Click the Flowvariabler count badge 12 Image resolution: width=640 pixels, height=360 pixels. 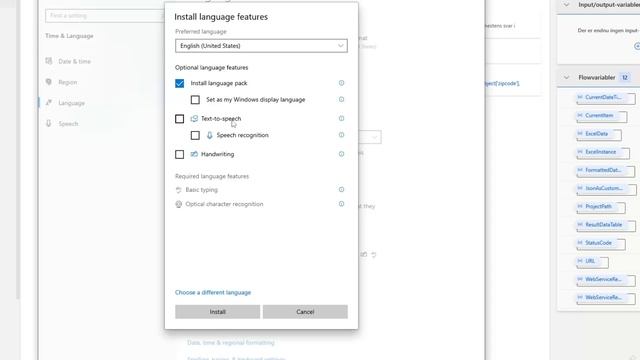tap(624, 77)
